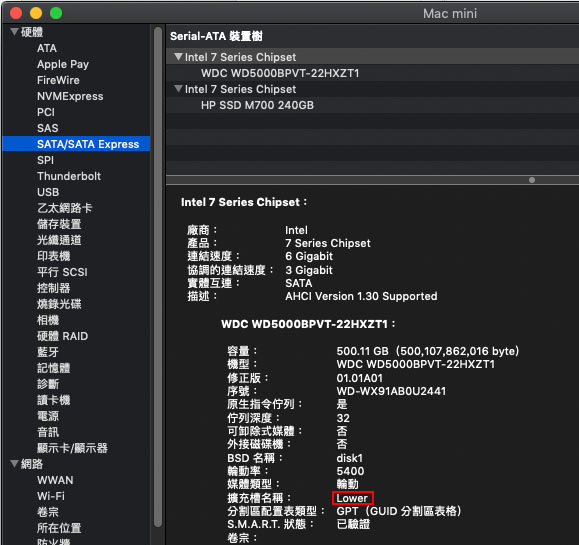
Task: Select SATA/SATA Express entry
Action: point(76,144)
